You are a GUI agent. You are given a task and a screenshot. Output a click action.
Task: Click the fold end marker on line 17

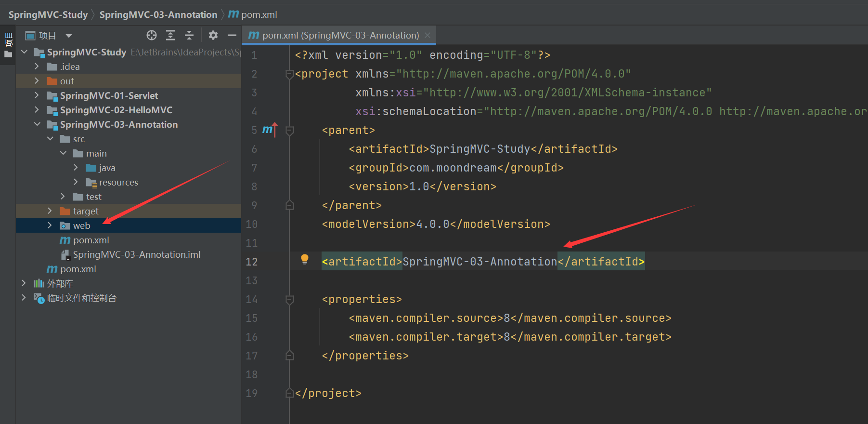(290, 356)
